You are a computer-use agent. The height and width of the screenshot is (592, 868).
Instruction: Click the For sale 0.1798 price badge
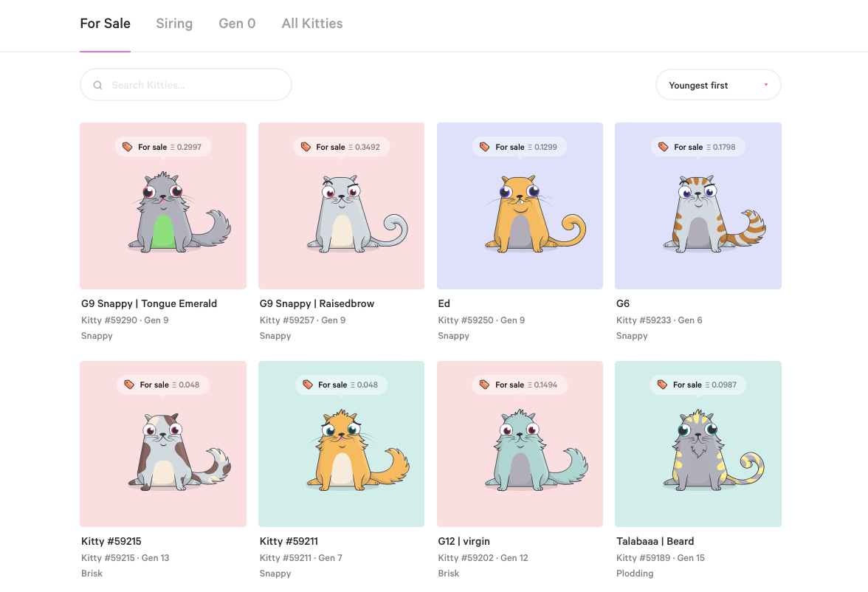698,147
